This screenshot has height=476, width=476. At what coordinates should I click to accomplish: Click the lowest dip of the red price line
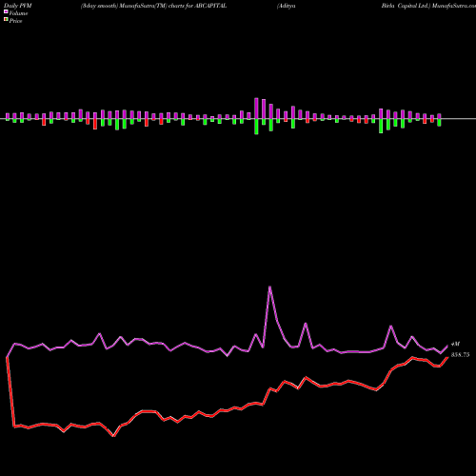113,436
